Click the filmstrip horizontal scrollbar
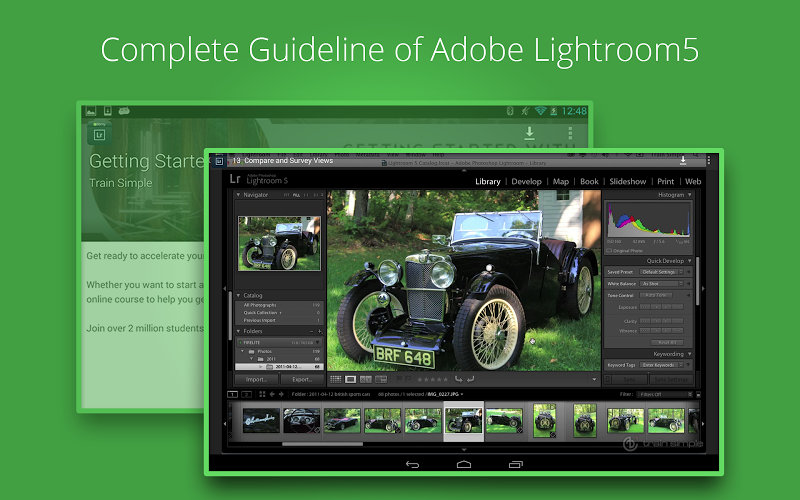 click(322, 444)
